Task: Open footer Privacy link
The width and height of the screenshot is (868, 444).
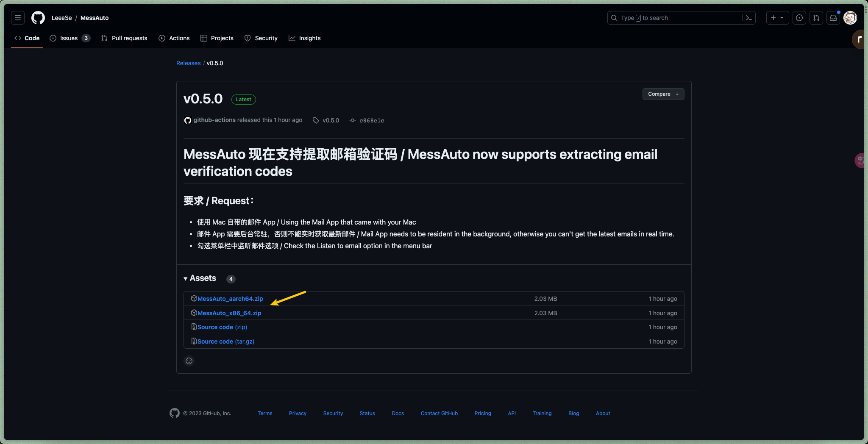Action: click(x=298, y=413)
